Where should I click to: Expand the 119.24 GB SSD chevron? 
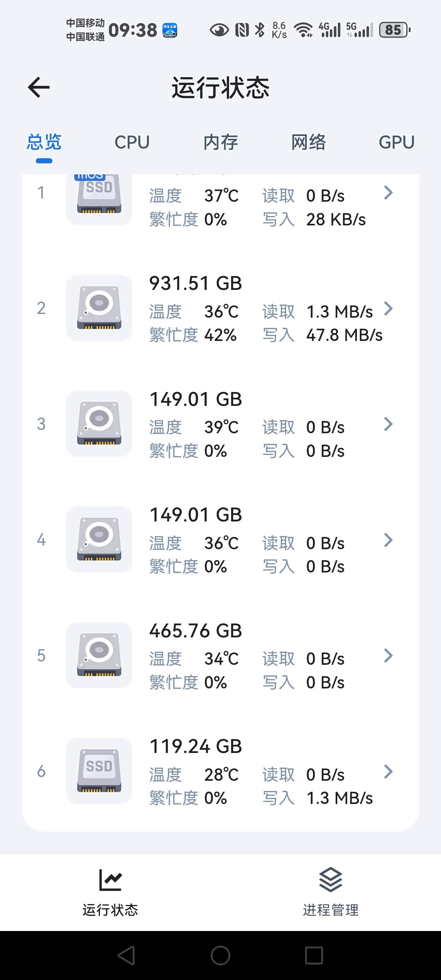388,772
